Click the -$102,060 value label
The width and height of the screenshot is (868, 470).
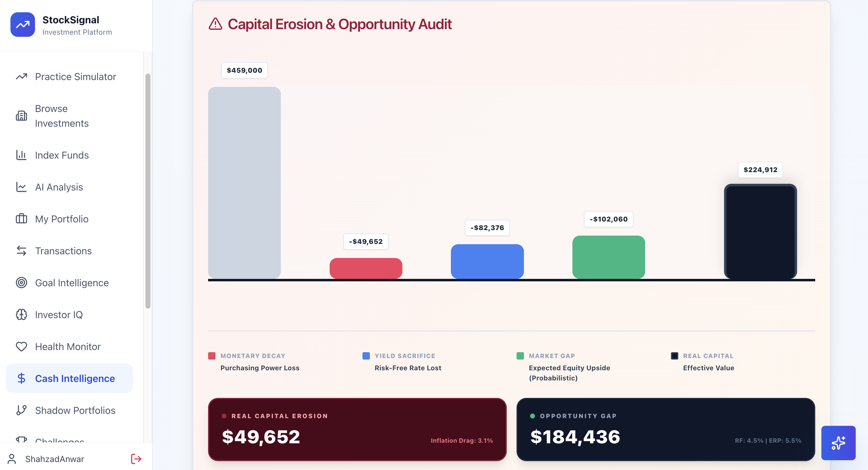pyautogui.click(x=609, y=219)
